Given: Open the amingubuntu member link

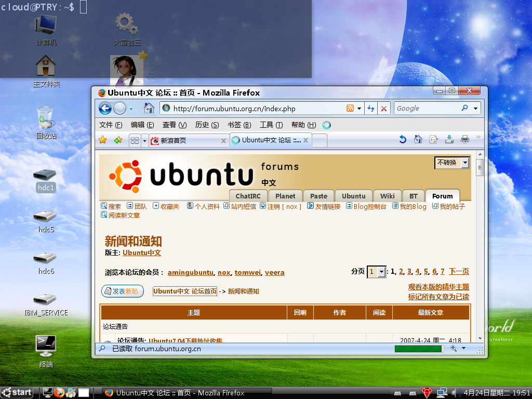Looking at the screenshot, I should pos(190,272).
